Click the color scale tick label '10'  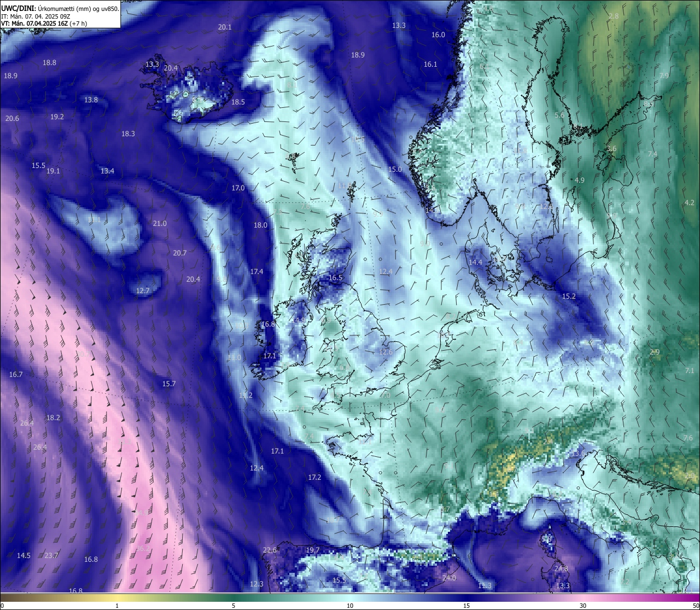350,606
